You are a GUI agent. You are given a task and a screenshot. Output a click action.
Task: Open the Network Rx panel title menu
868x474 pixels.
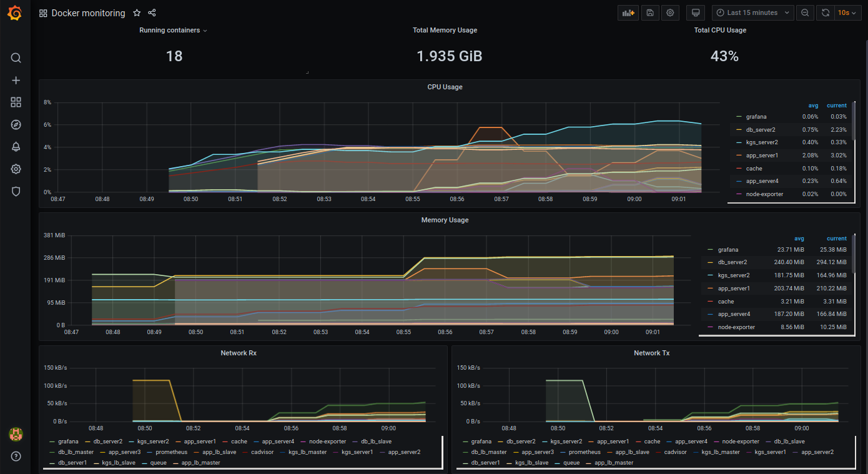239,353
